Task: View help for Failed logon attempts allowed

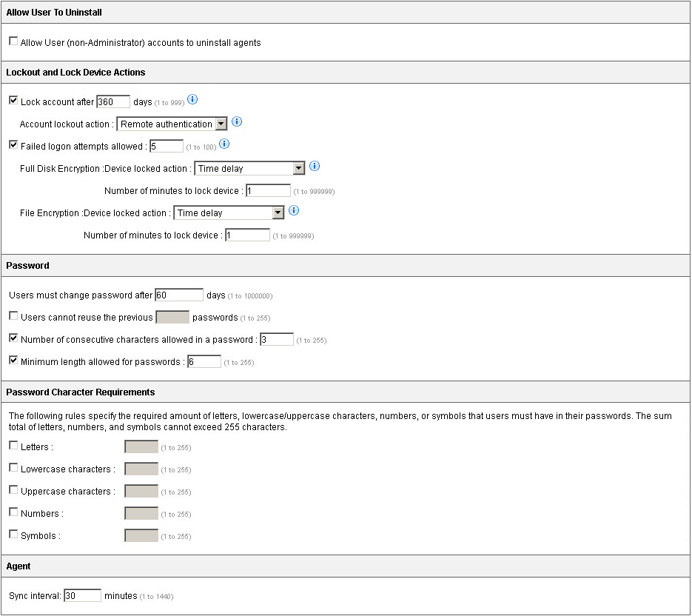Action: coord(224,144)
